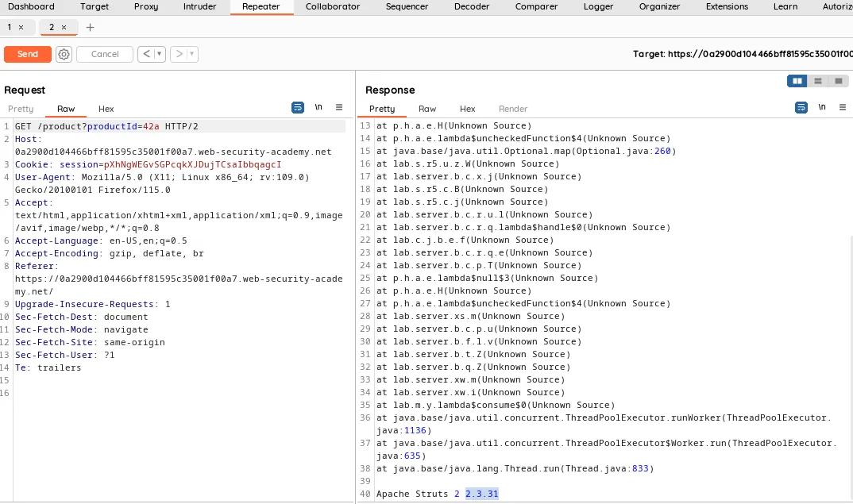The image size is (853, 504).
Task: Expand the back history dropdown arrow
Action: click(x=160, y=54)
